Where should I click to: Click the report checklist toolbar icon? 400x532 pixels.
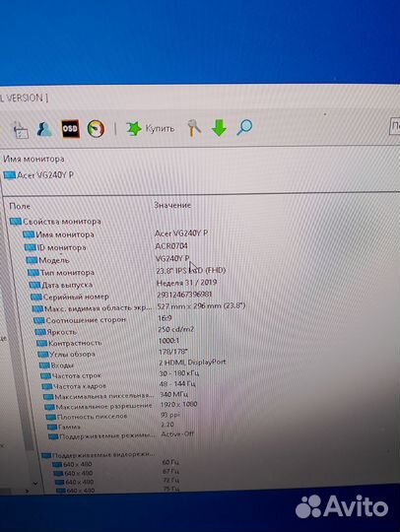(21, 130)
